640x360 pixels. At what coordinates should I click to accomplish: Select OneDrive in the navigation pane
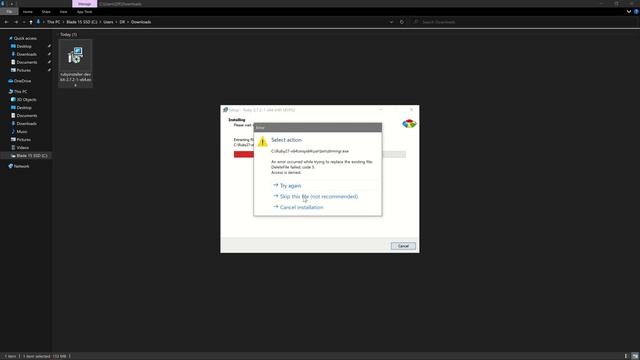[22, 81]
